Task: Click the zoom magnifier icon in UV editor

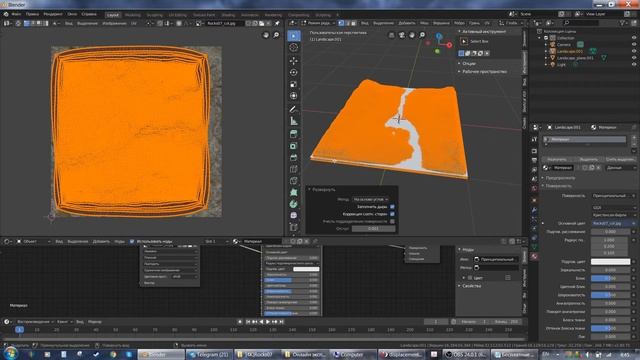Action: coord(276,35)
